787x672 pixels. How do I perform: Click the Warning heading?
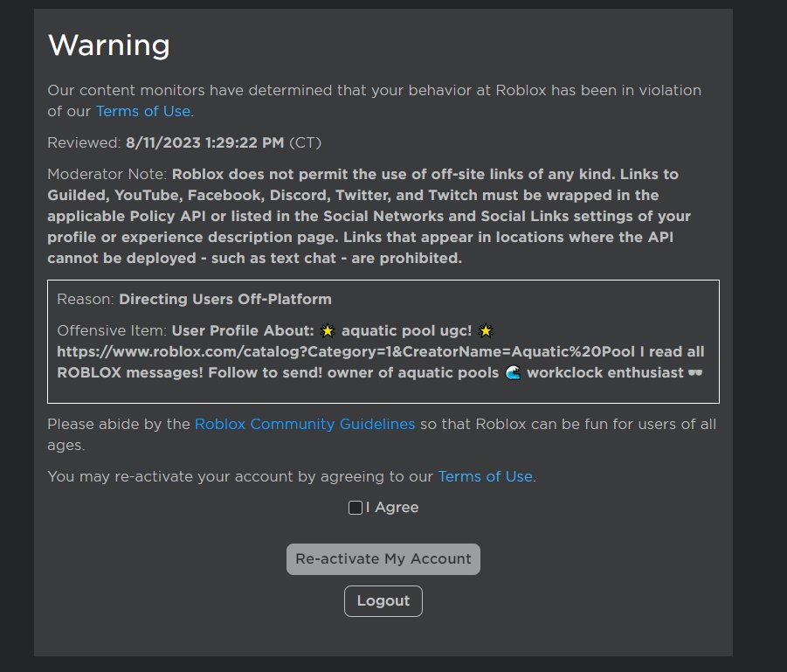click(109, 45)
